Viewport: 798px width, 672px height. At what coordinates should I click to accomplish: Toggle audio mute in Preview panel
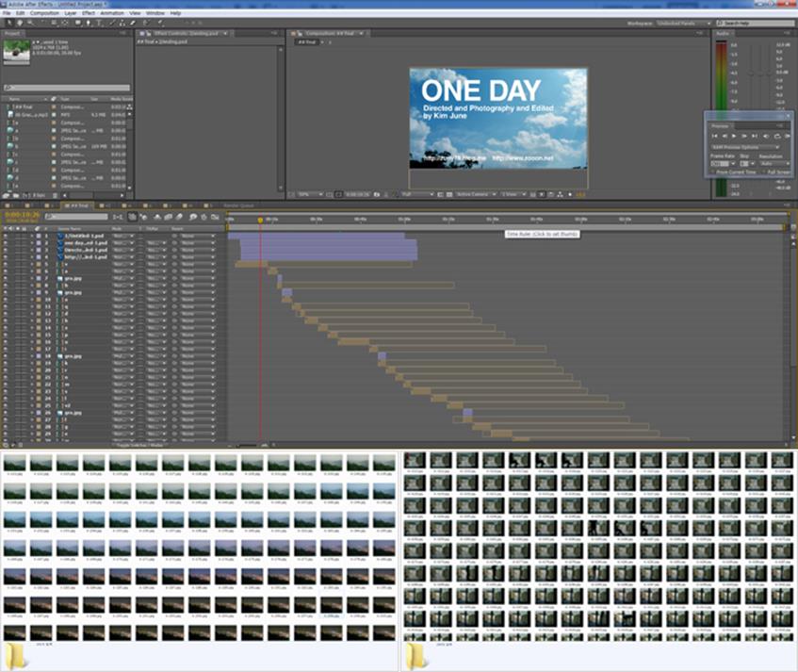tap(766, 136)
